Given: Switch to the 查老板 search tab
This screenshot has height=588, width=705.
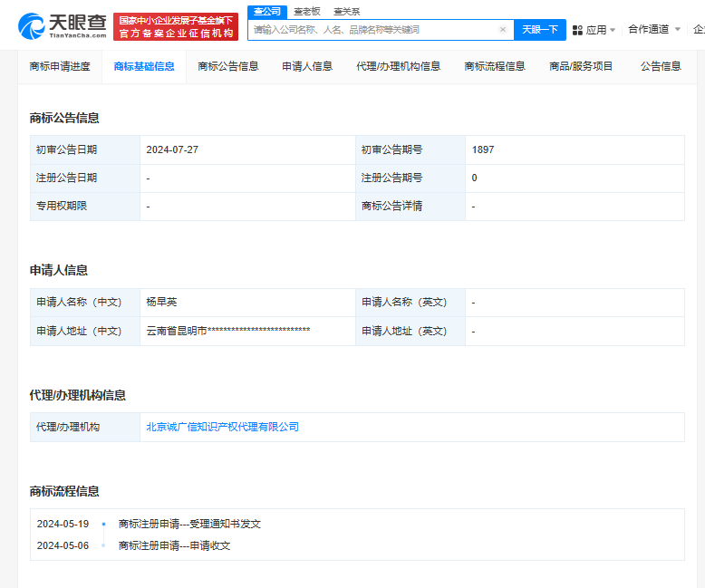Looking at the screenshot, I should (306, 11).
